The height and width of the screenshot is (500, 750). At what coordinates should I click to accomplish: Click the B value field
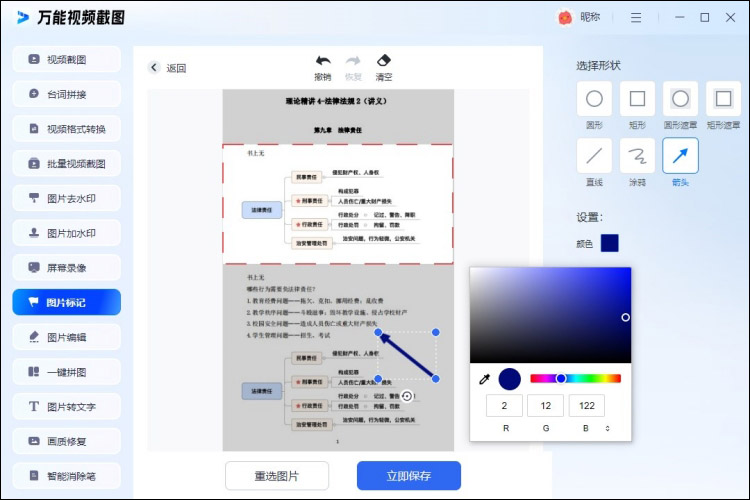click(587, 406)
